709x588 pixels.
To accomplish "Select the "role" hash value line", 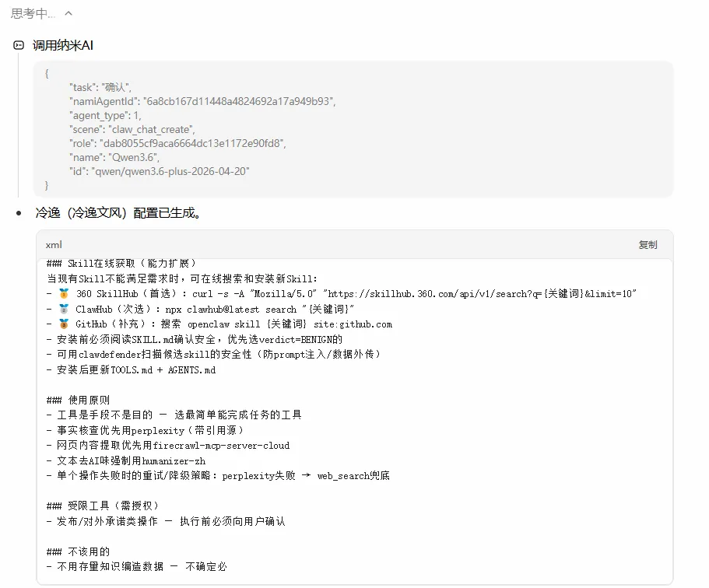I will 177,143.
